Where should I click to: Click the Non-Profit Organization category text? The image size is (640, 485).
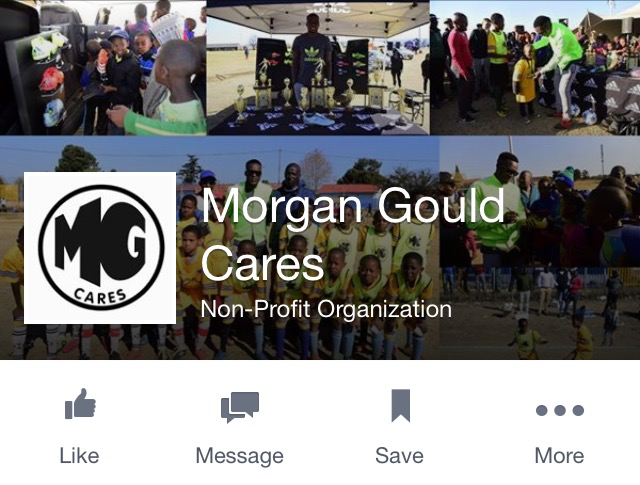point(326,309)
